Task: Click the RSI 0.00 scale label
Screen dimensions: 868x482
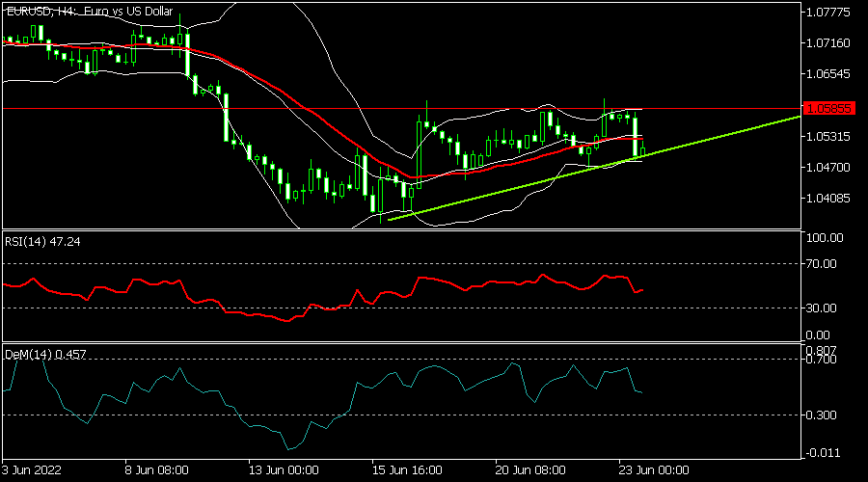Action: [x=818, y=335]
